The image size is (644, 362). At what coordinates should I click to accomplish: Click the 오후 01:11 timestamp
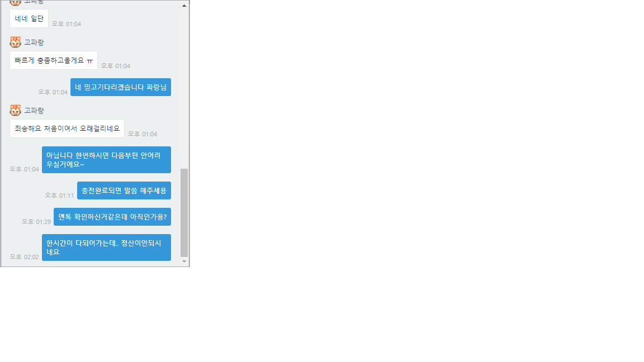pos(60,196)
